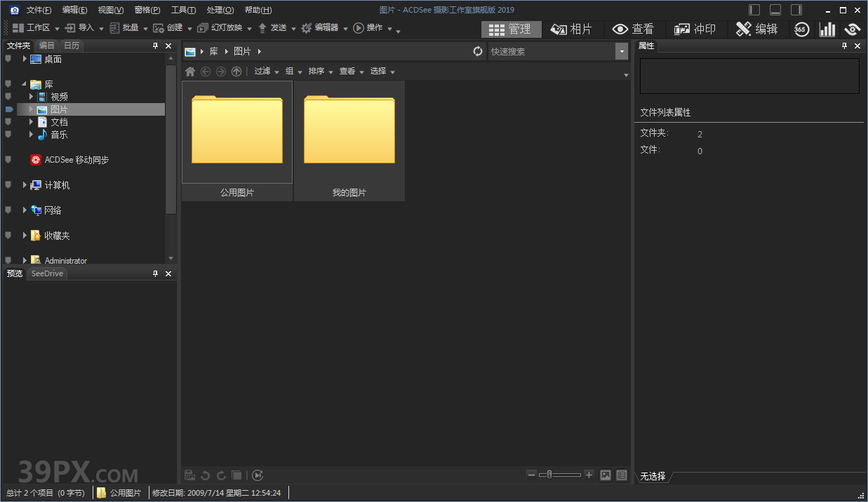Open quick search options dropdown arrow
The image size is (868, 502).
point(622,51)
